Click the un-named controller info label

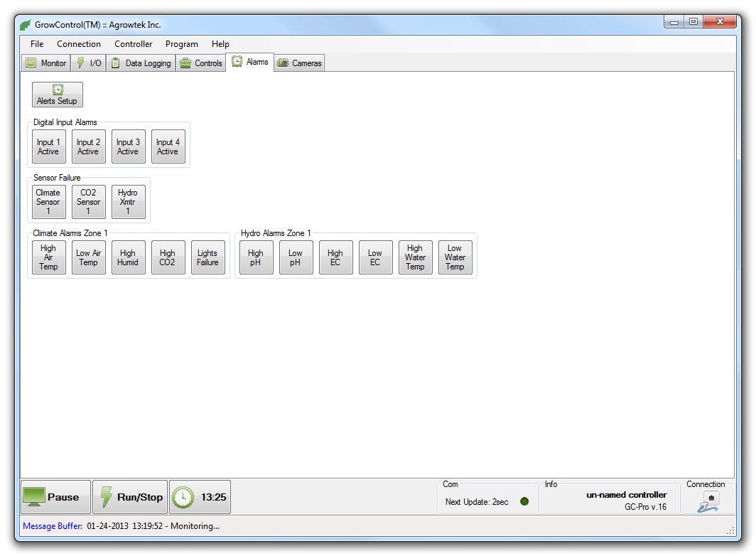[626, 495]
